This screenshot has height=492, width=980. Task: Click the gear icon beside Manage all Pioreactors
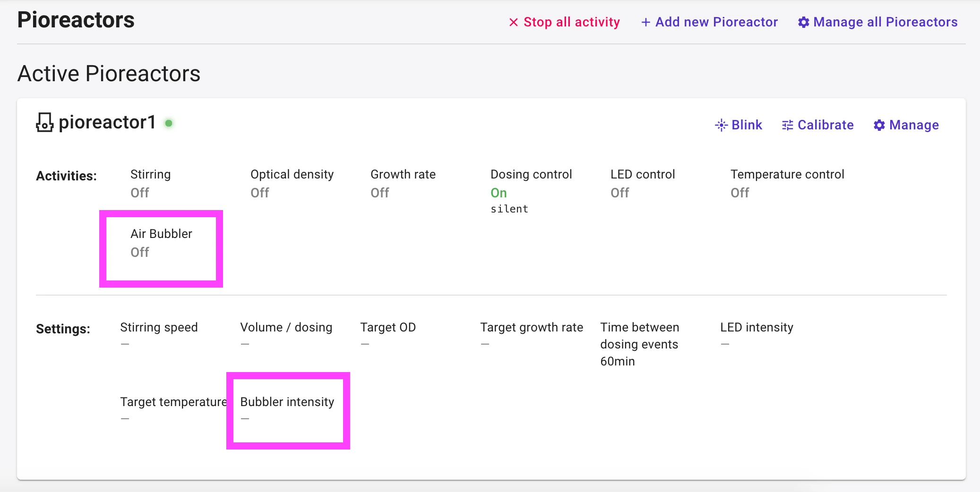point(803,22)
